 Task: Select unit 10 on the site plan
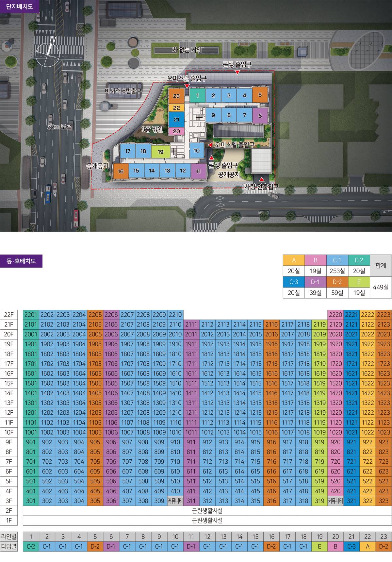197,151
